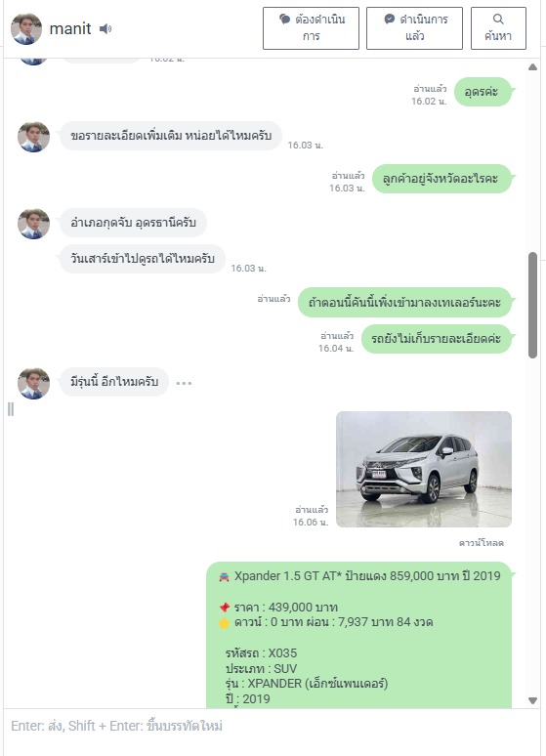Click the panel resize handle on left edge

point(11,409)
